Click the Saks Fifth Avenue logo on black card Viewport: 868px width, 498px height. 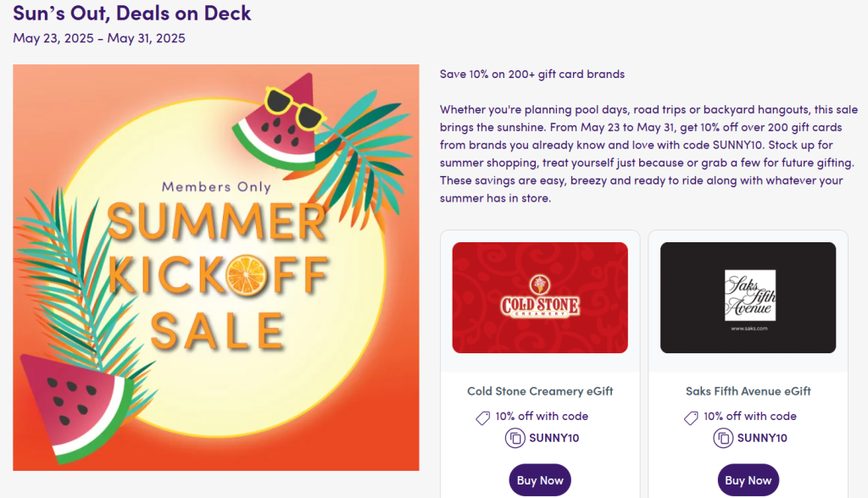(749, 296)
